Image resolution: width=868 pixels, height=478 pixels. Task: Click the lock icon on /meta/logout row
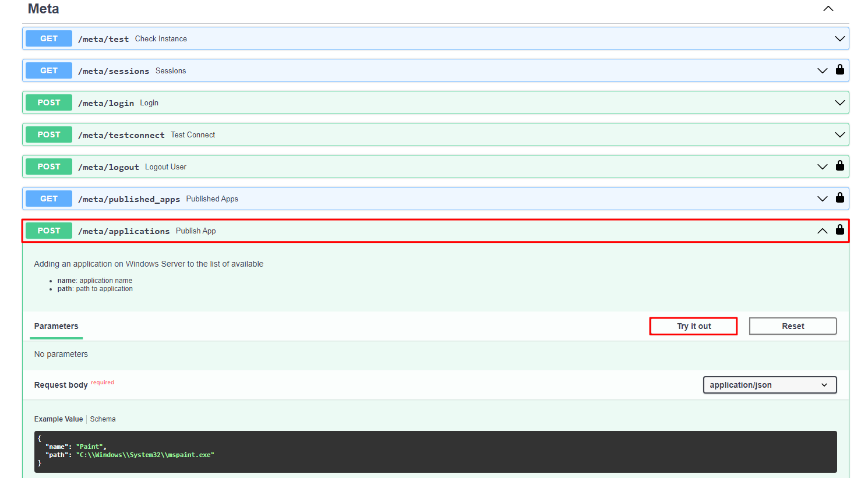click(839, 166)
